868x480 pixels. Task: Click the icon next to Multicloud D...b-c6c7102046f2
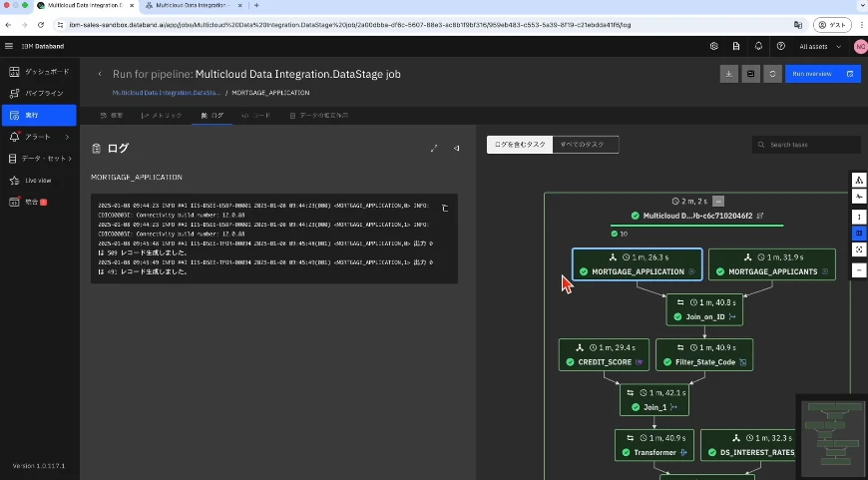click(x=760, y=216)
